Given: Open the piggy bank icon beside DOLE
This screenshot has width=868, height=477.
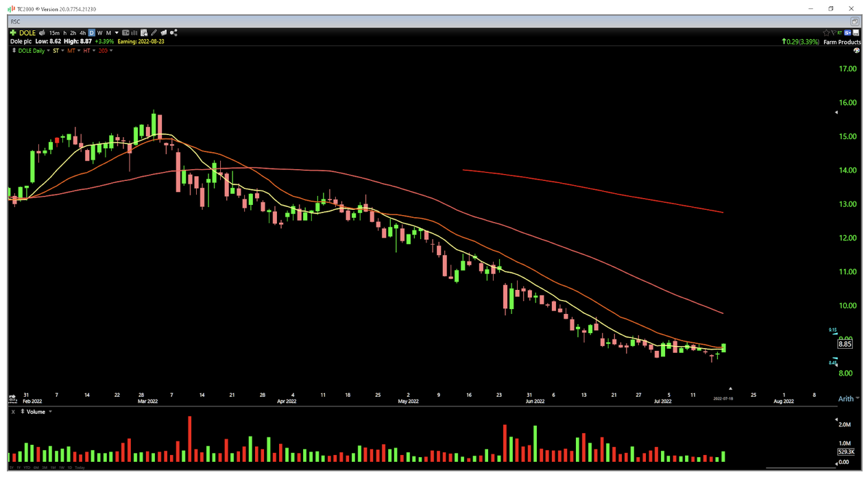Looking at the screenshot, I should coord(43,32).
